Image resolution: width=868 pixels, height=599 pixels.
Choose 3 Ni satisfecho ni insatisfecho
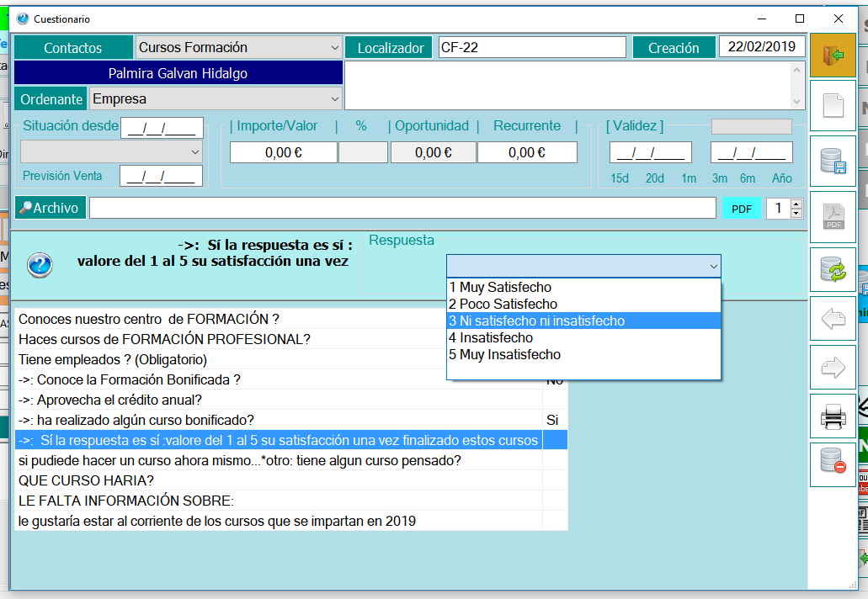tap(583, 321)
